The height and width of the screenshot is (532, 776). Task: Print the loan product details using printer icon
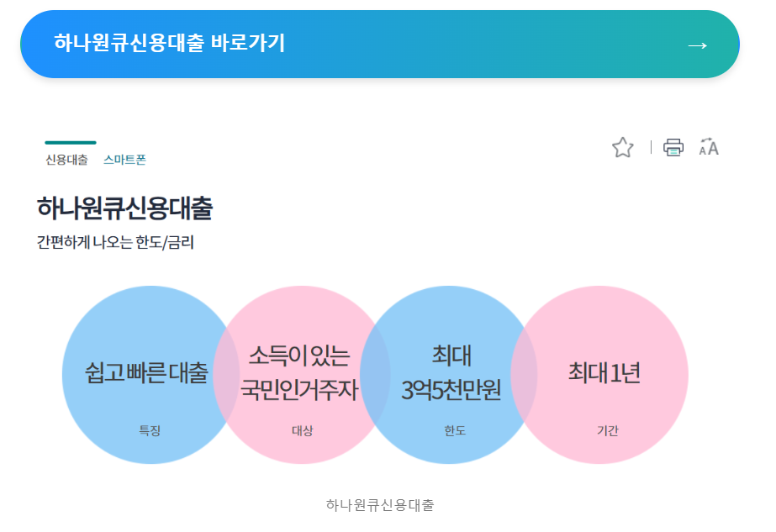coord(673,147)
